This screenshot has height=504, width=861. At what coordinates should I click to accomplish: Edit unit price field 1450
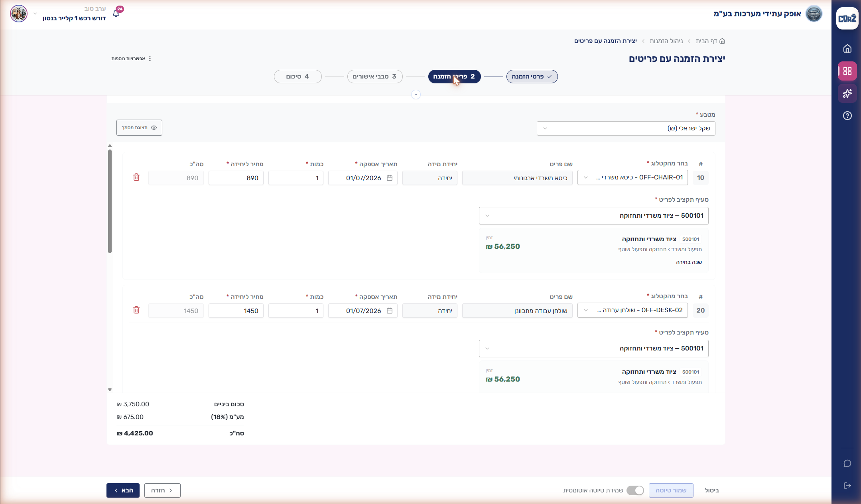236,311
